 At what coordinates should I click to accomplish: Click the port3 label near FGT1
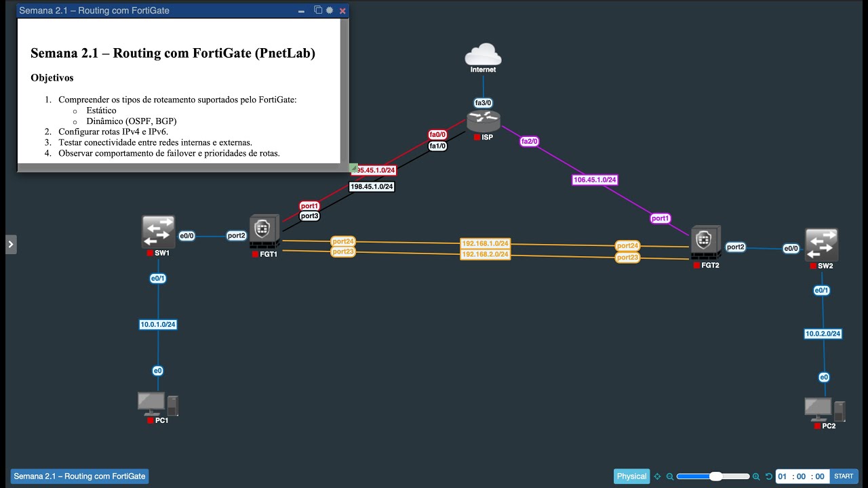(310, 216)
